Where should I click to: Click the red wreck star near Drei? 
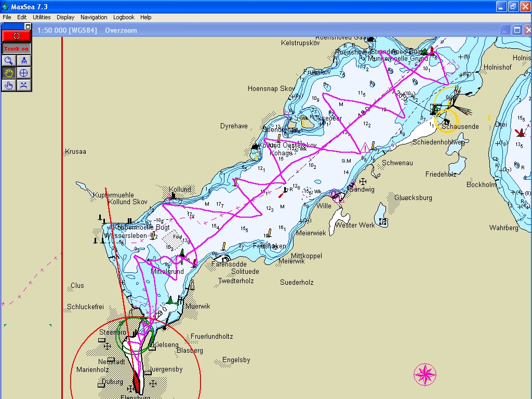click(520, 132)
